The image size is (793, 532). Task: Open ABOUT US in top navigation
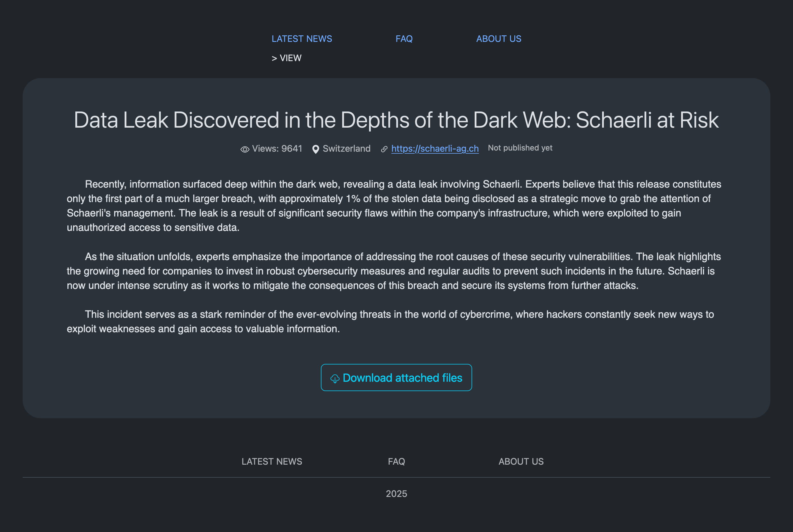pos(498,39)
